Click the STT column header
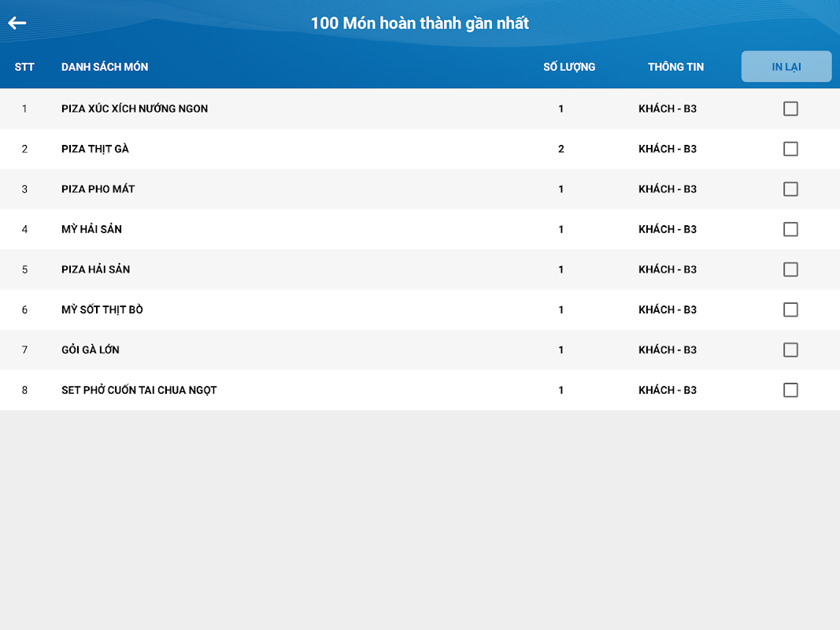 click(24, 67)
